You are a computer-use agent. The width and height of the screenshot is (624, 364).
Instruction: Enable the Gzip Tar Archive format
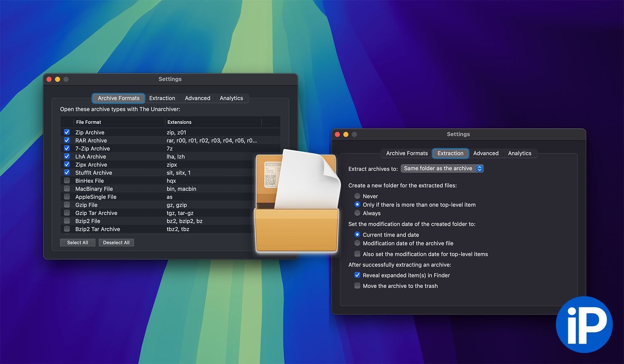point(67,213)
